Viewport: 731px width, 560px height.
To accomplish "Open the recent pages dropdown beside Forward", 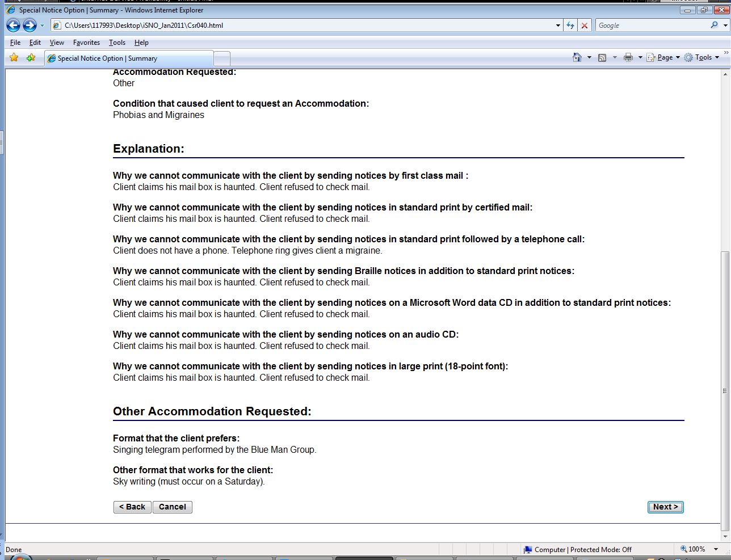I will (42, 26).
